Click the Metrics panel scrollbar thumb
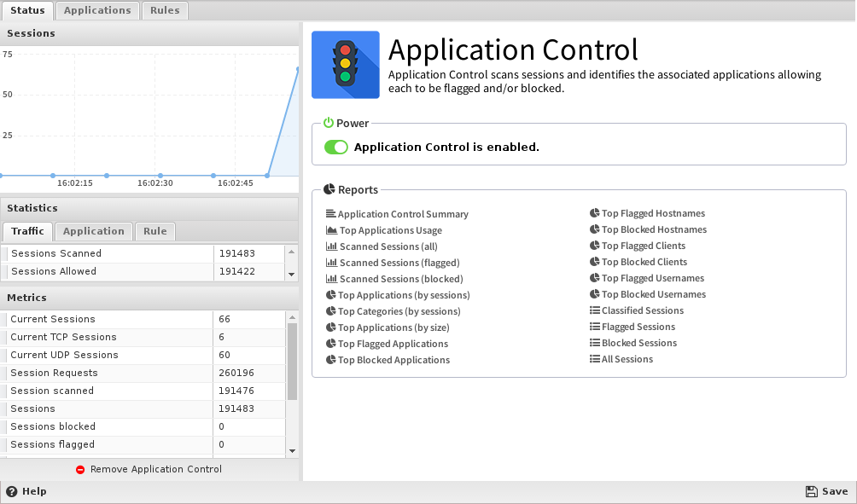 [292, 358]
